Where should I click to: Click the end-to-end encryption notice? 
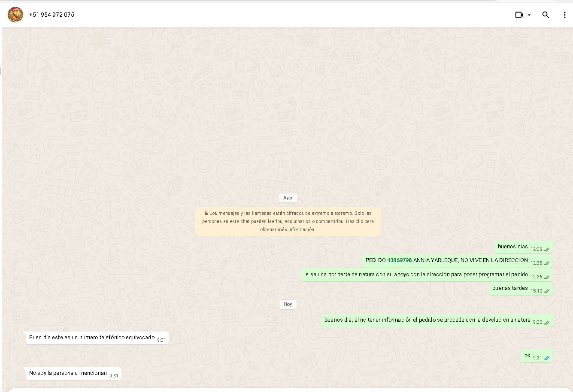(288, 221)
